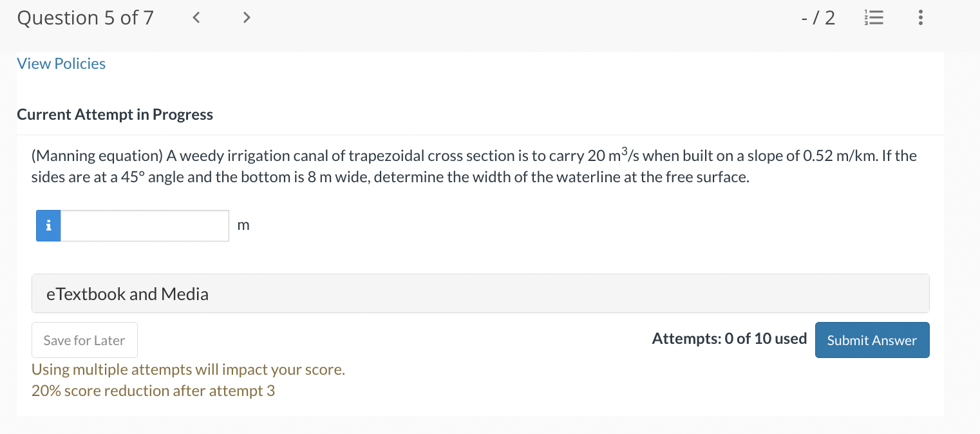Open the kebab menu for quiz options
Viewport: 980px width, 434px height.
[921, 17]
